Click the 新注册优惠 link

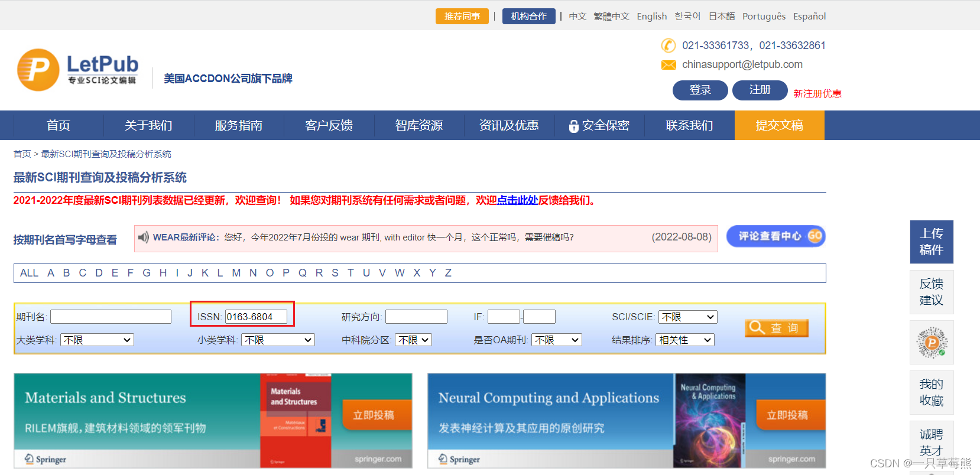coord(817,93)
